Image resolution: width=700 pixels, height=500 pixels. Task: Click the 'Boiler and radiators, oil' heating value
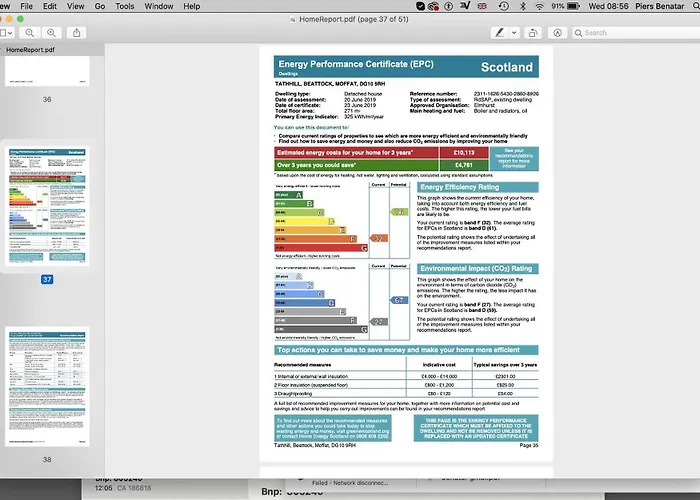pos(500,111)
